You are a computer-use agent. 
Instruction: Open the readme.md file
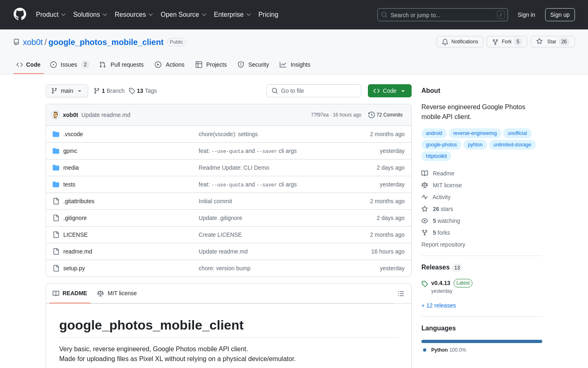78,251
